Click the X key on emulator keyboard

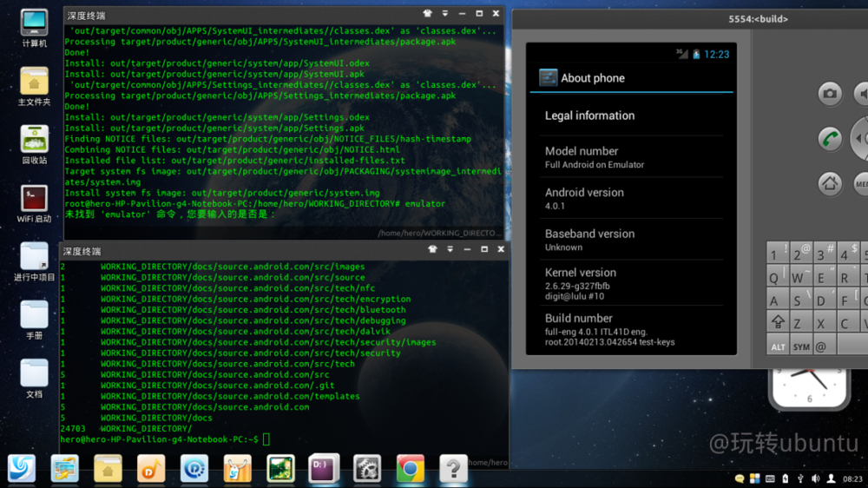pyautogui.click(x=825, y=322)
